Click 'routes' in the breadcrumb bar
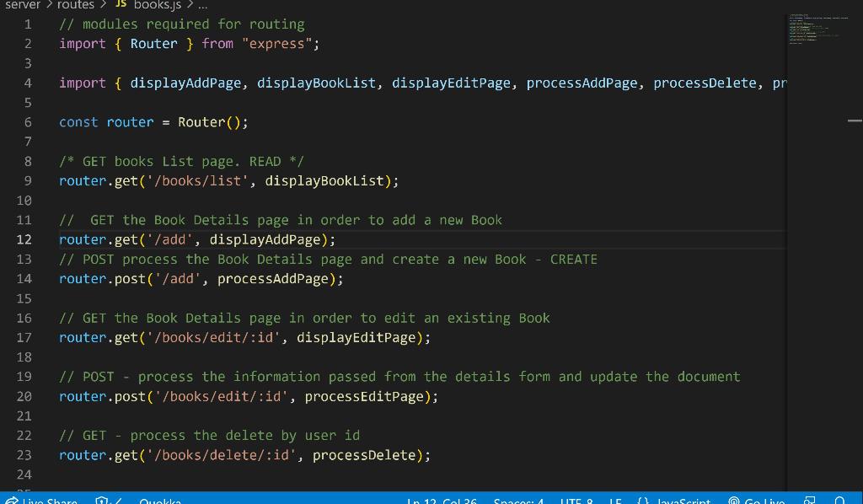Screen dimensions: 863x504 pos(74,5)
